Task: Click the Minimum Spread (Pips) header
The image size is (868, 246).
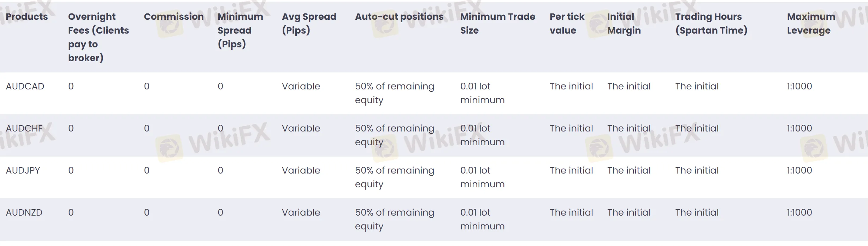Action: [240, 30]
